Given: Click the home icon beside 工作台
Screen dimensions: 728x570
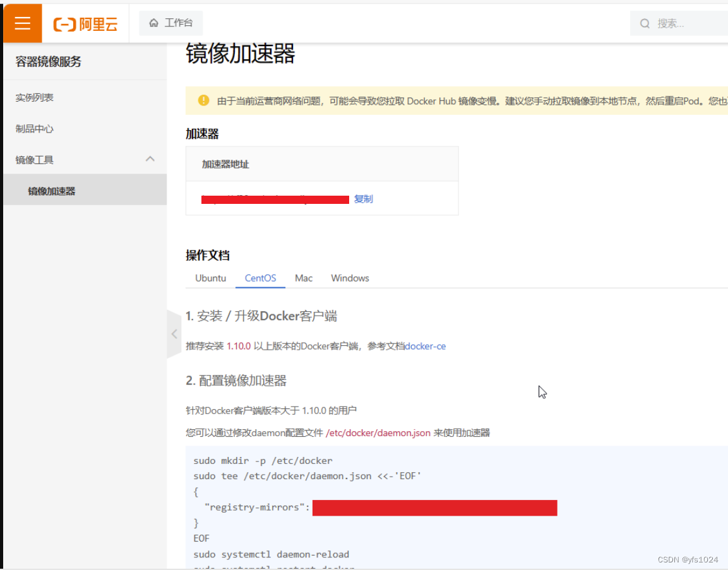Looking at the screenshot, I should (x=153, y=23).
